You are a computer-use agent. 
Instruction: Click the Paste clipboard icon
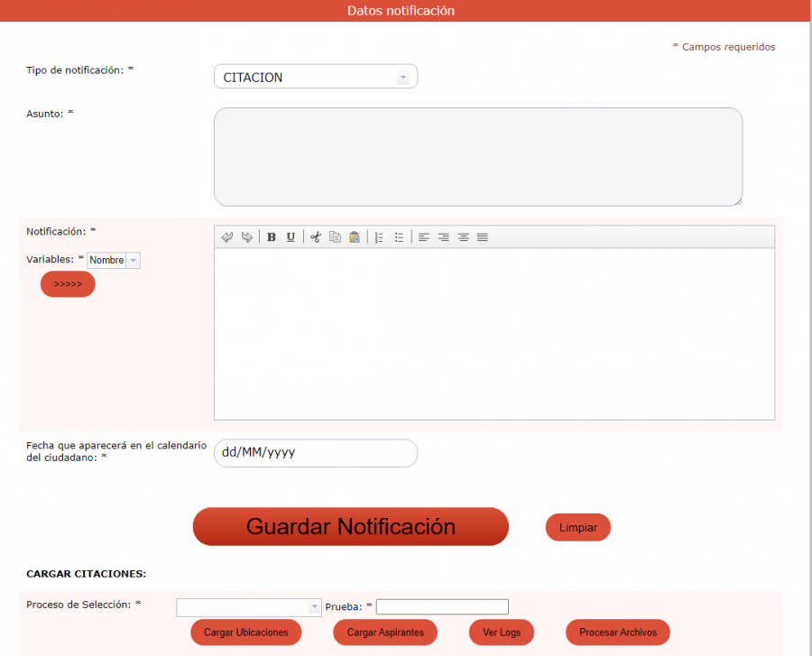tap(354, 237)
